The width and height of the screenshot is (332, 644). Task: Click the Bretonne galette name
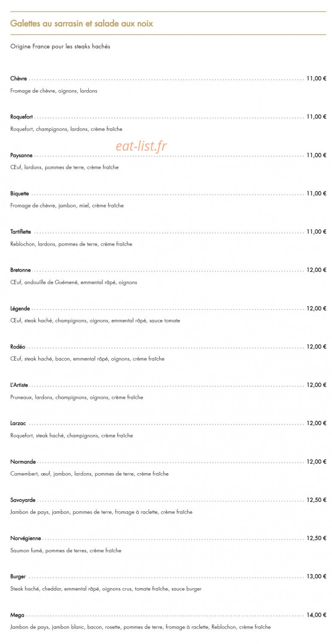pos(21,270)
